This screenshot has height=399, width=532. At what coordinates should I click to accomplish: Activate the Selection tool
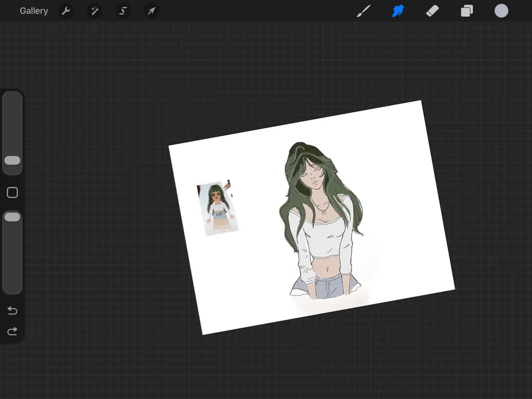click(x=123, y=11)
